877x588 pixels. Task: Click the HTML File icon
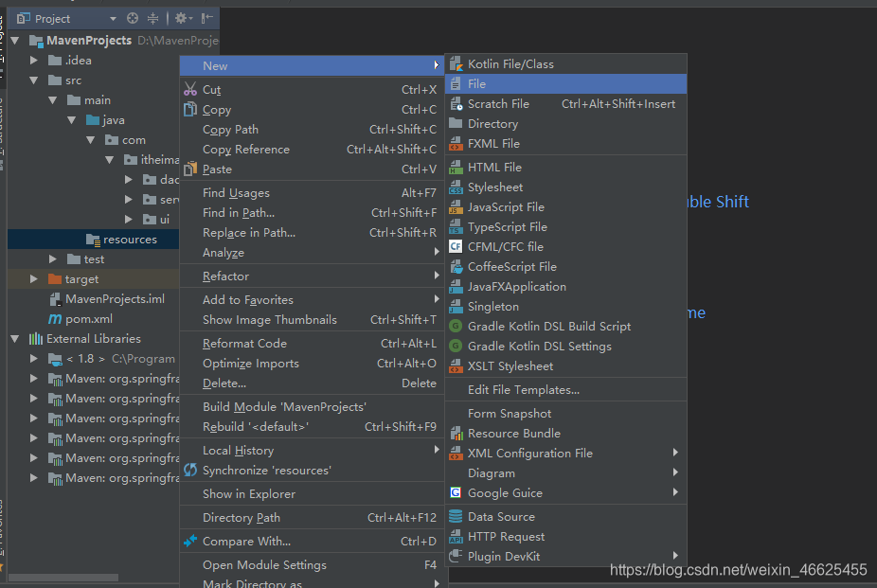click(456, 168)
